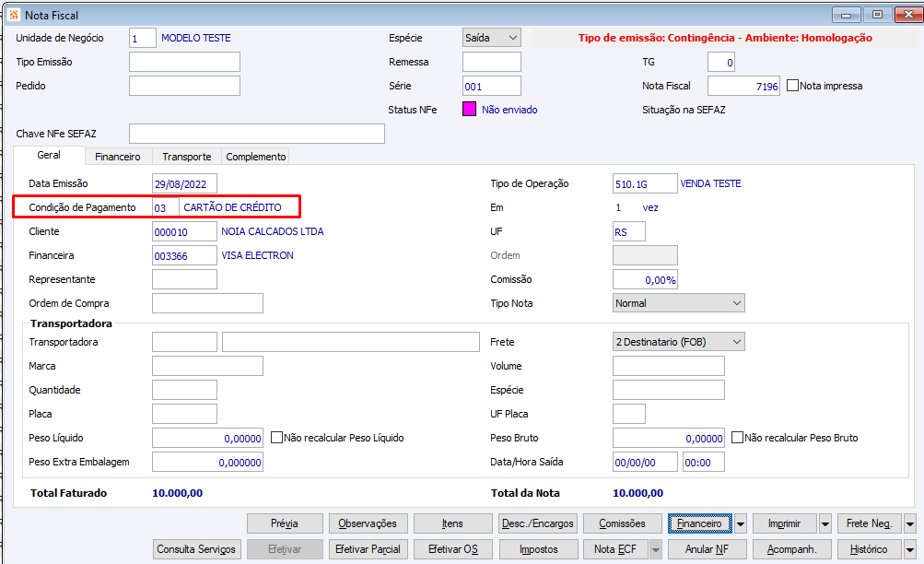924x564 pixels.
Task: Open the Itens button
Action: click(452, 523)
